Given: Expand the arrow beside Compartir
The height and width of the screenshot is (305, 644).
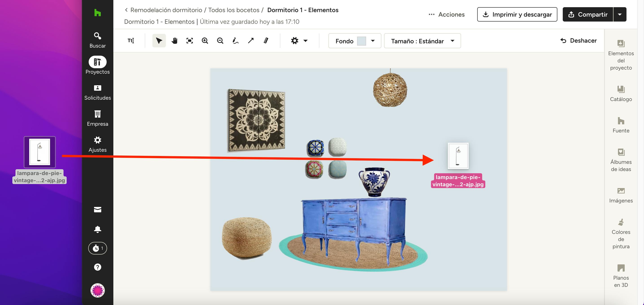Looking at the screenshot, I should (620, 15).
